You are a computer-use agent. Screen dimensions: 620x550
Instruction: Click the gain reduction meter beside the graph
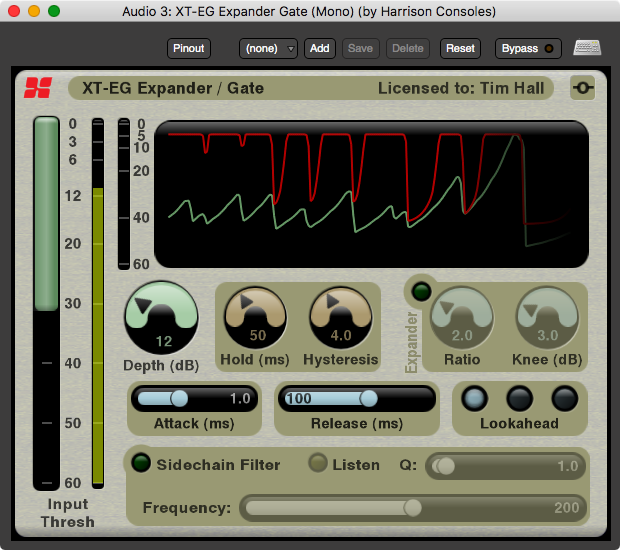(124, 194)
